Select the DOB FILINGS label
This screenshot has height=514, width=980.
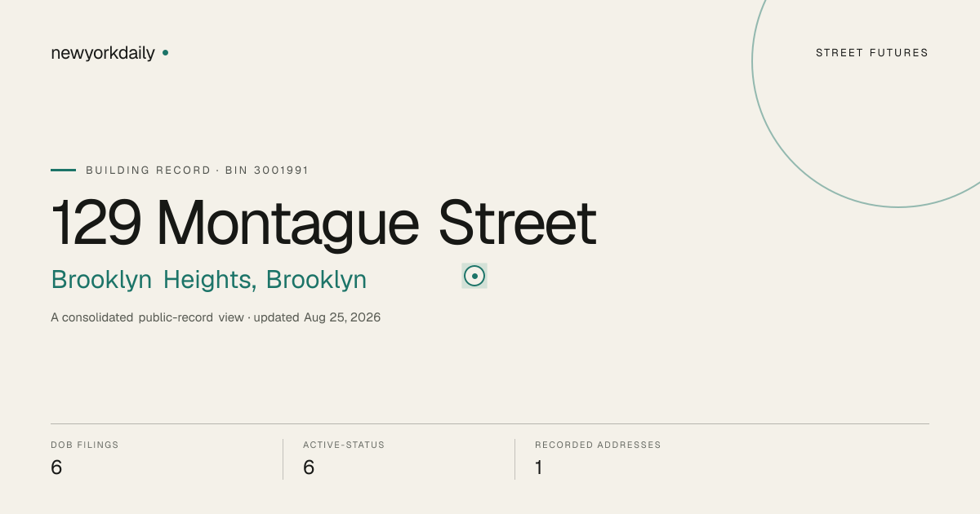click(85, 445)
